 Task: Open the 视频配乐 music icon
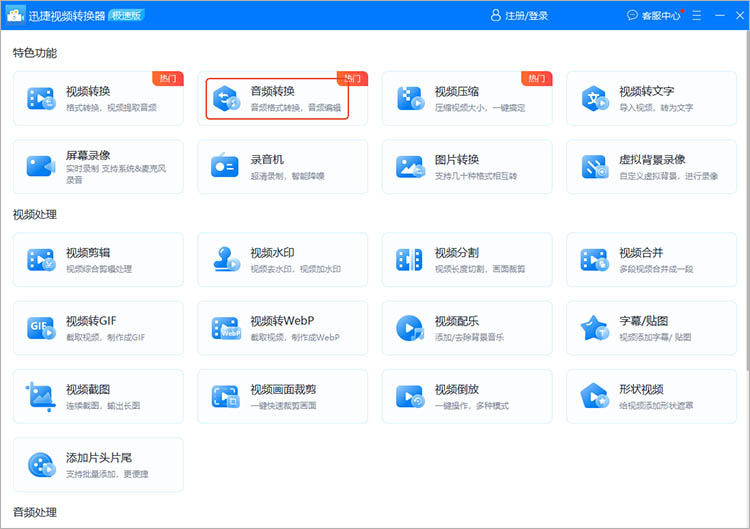[410, 328]
